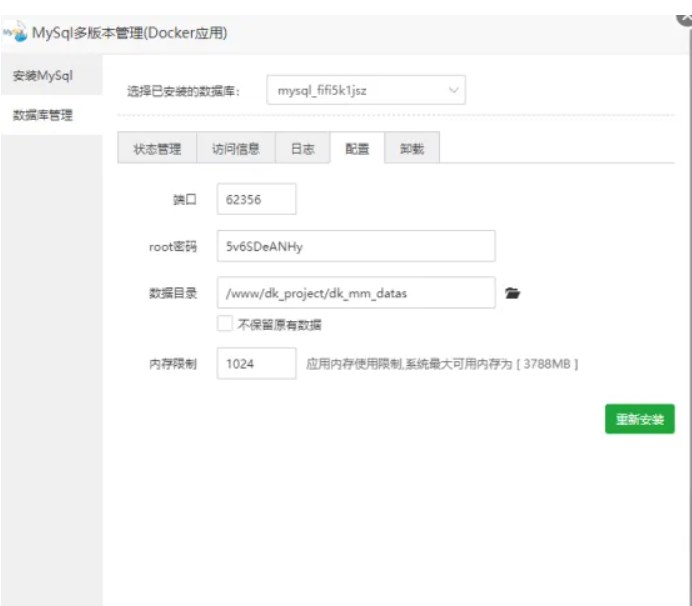
Task: Click the chevron arrow of database selector
Action: [x=453, y=90]
